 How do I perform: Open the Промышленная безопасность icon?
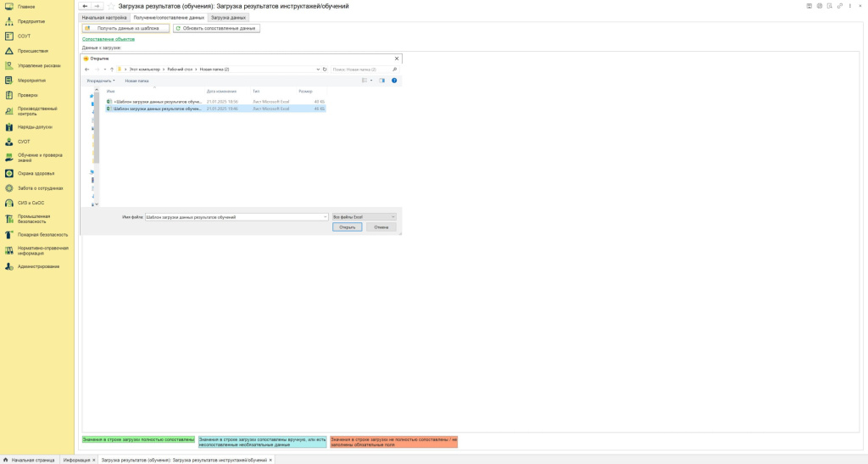pos(8,219)
